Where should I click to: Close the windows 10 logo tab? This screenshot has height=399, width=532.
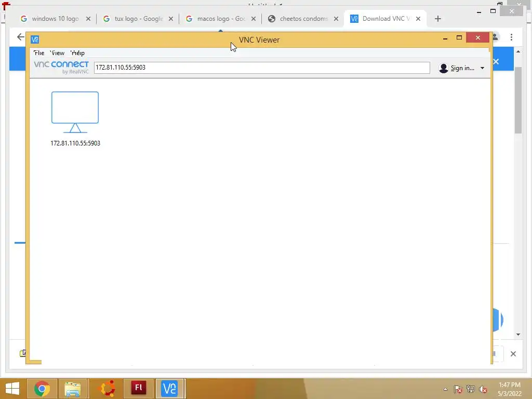coord(88,19)
